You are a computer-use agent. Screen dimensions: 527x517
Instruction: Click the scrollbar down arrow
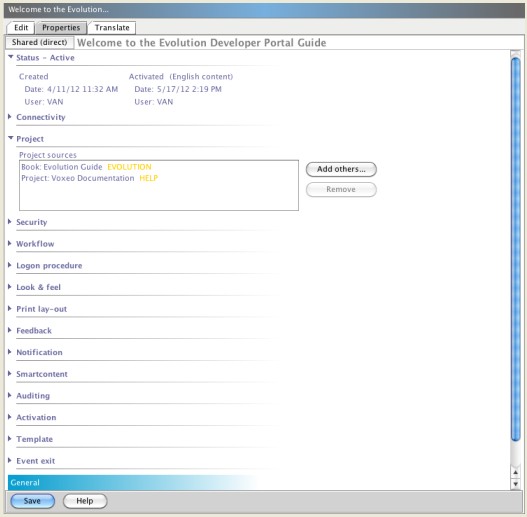(x=516, y=484)
